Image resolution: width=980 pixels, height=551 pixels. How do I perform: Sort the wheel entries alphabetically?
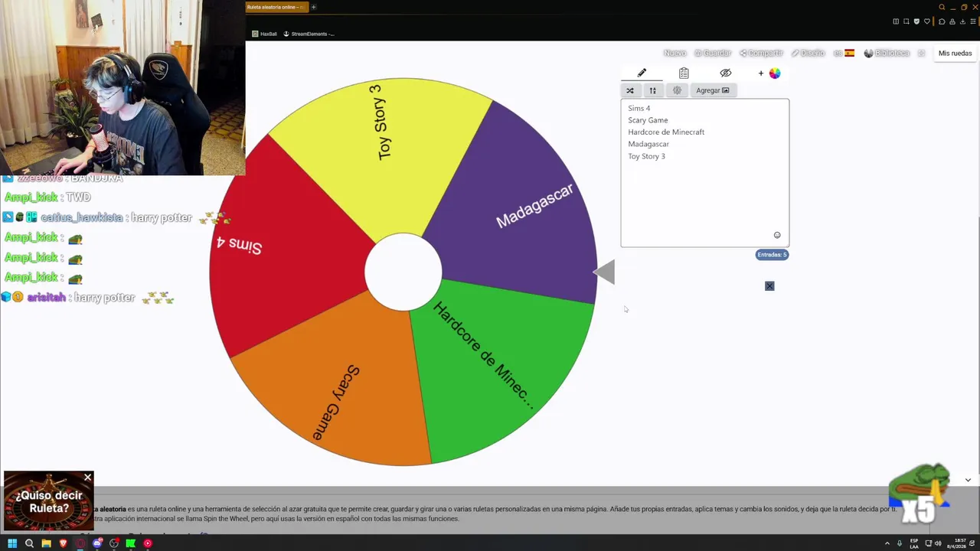(x=653, y=90)
